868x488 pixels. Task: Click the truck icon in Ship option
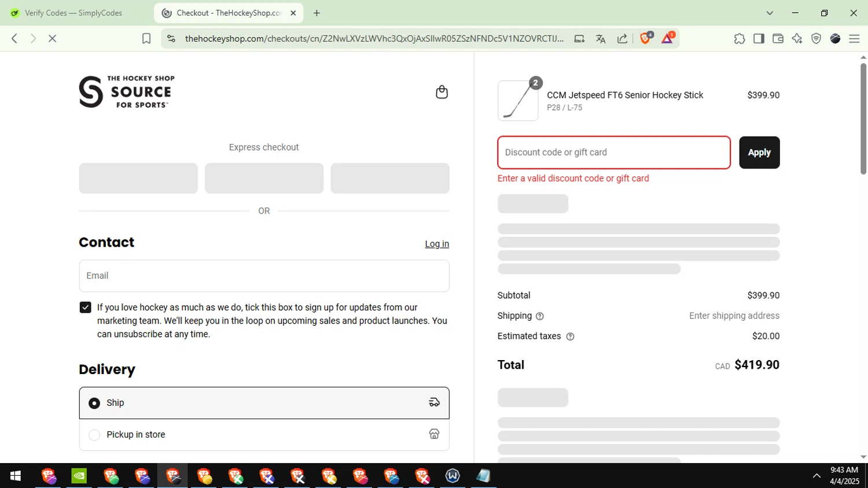coord(434,402)
